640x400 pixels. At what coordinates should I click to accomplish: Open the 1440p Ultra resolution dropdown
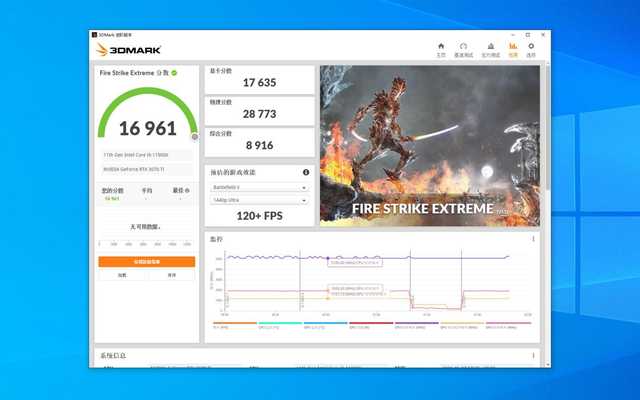259,200
